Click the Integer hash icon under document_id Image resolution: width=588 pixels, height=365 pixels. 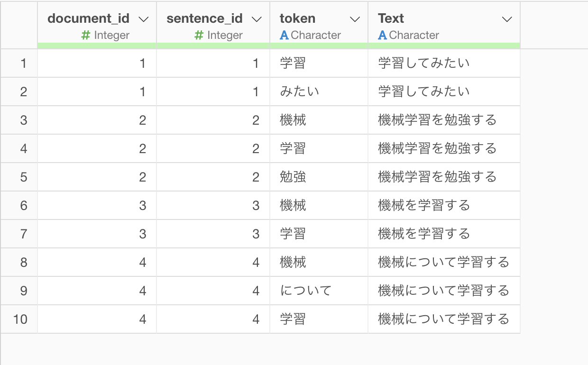tap(86, 35)
